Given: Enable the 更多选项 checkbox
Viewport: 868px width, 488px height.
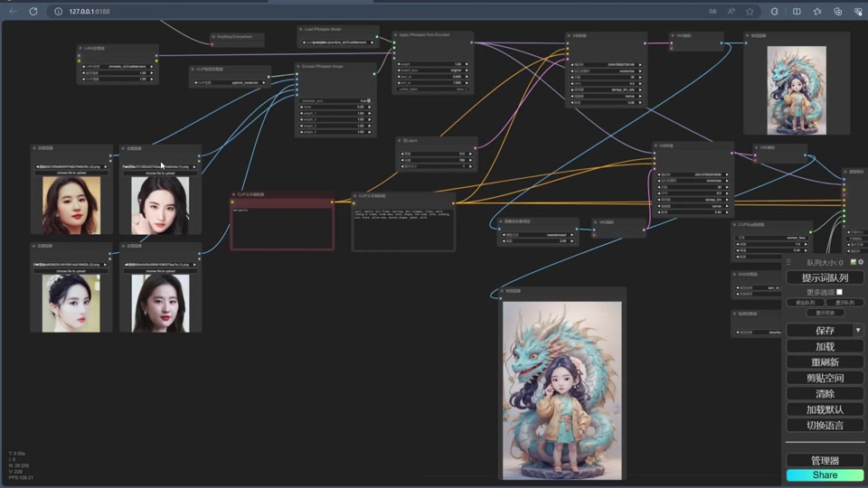Looking at the screenshot, I should (x=839, y=292).
